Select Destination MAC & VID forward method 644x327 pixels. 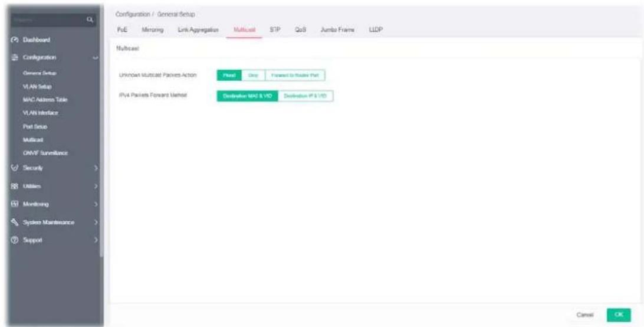[247, 96]
